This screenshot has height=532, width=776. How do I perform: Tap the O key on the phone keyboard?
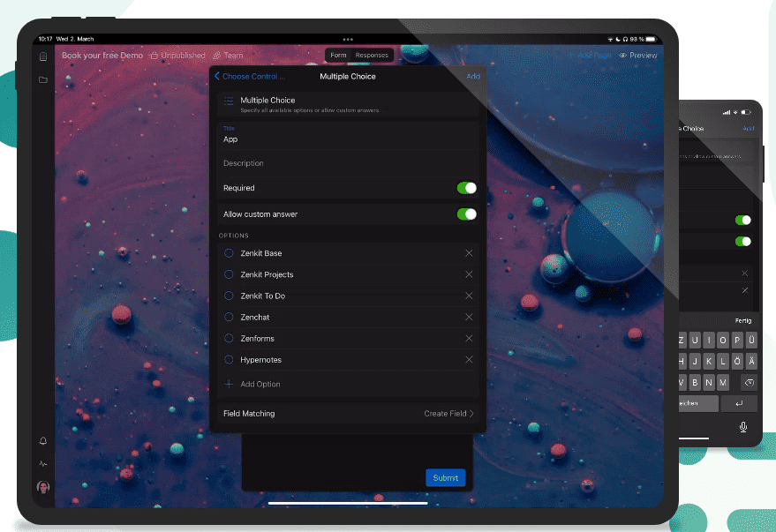(x=723, y=341)
